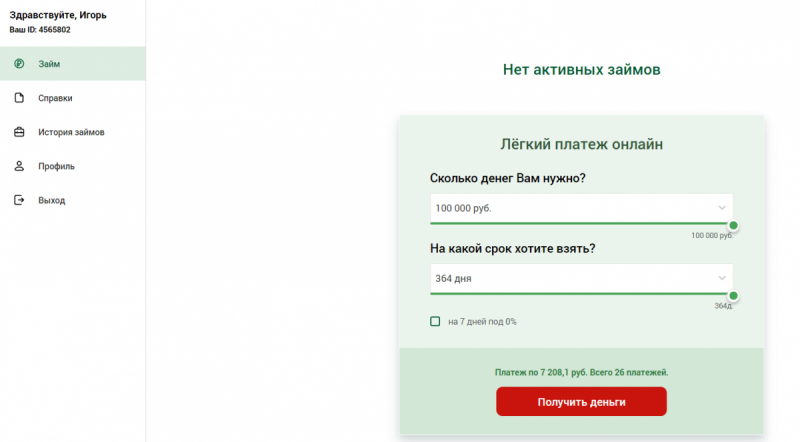Click the loan term slider handle
800x442 pixels.
point(733,296)
